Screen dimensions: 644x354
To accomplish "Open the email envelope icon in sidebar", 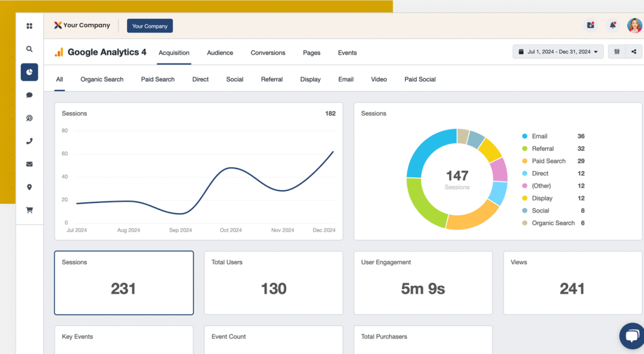I will click(29, 164).
